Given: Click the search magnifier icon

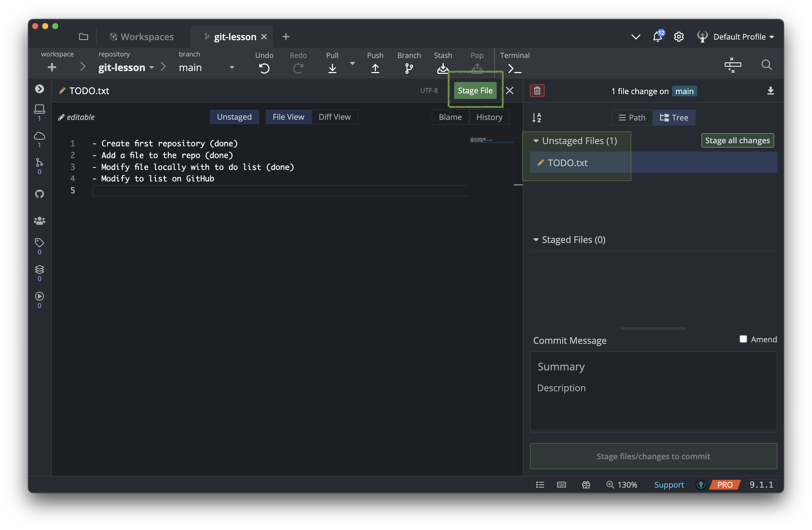Looking at the screenshot, I should pyautogui.click(x=766, y=65).
